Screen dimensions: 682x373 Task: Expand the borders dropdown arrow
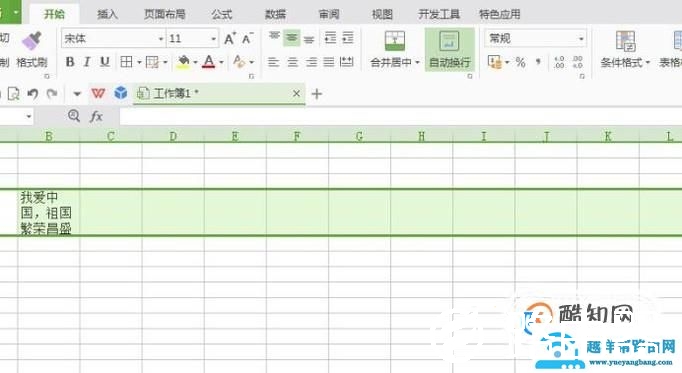139,63
